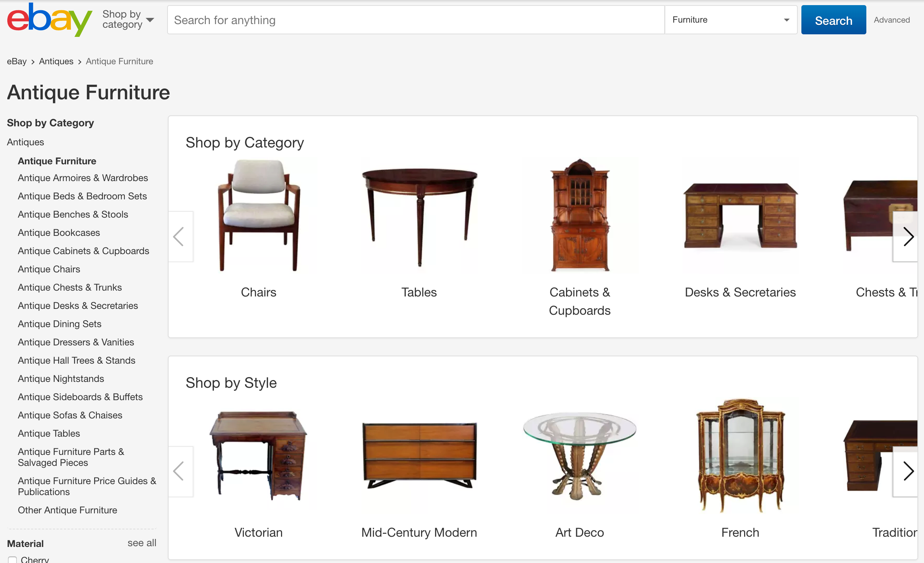Click the blue Search button

[x=833, y=20]
